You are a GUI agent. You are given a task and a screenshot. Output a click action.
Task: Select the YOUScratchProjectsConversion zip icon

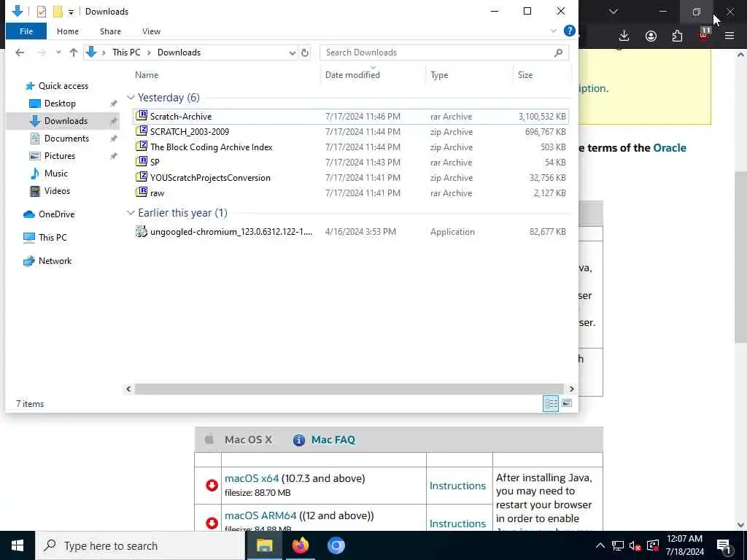coord(142,177)
